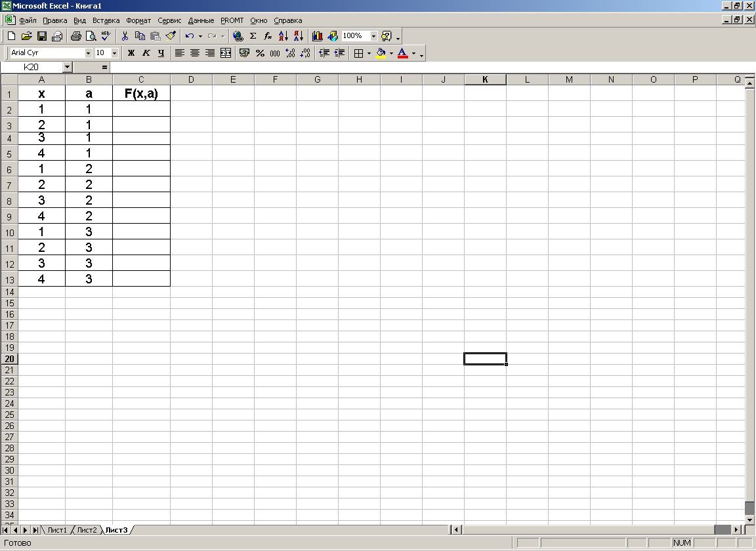Switch to the Лист1 sheet tab
This screenshot has width=756, height=551.
57,530
